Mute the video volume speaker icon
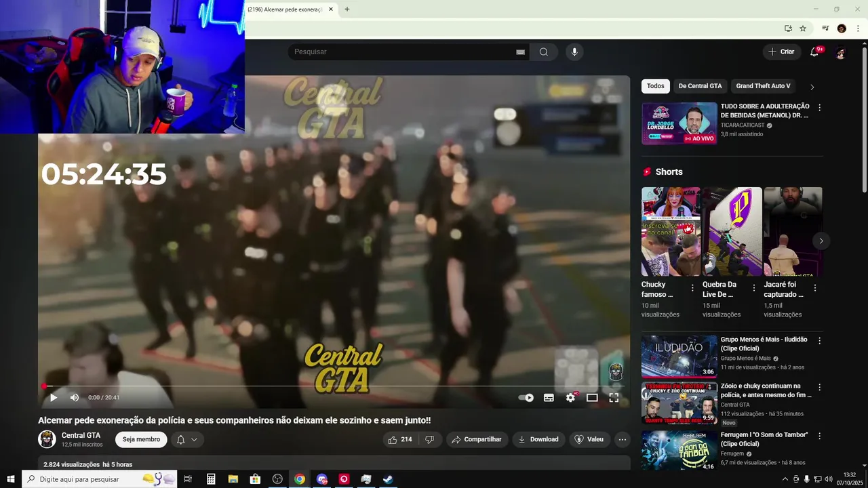Viewport: 868px width, 488px height. tap(75, 398)
